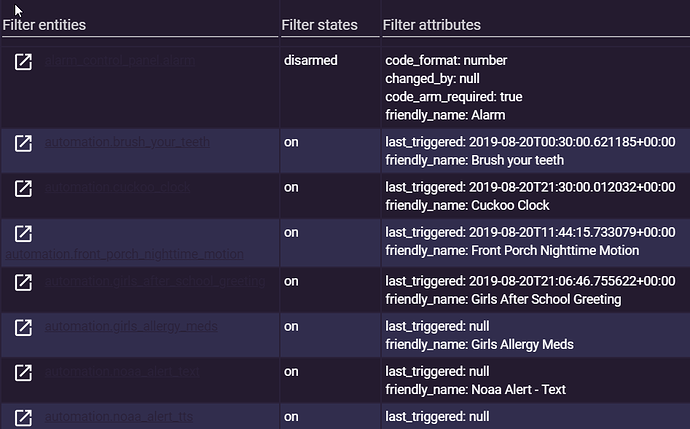Screen dimensions: 690x429
Task: Open more-info icon for automation.brush_your_teeth
Action: 23,143
